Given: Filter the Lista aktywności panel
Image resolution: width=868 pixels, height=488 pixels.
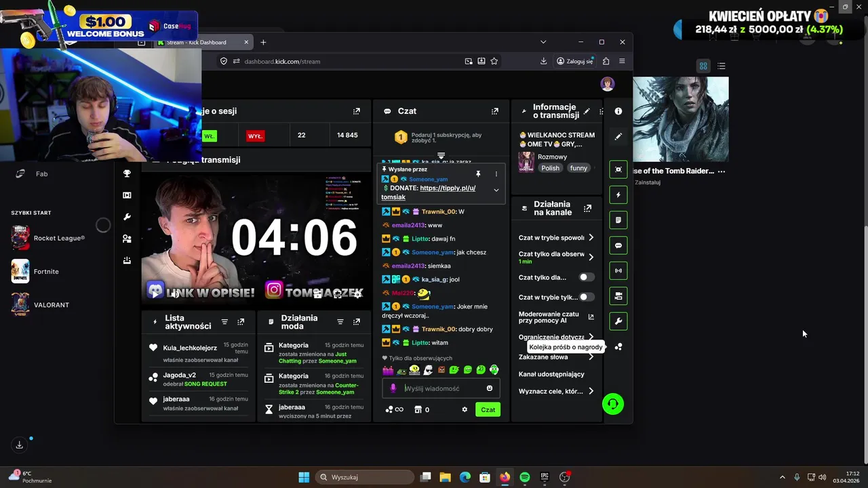Looking at the screenshot, I should [224, 322].
